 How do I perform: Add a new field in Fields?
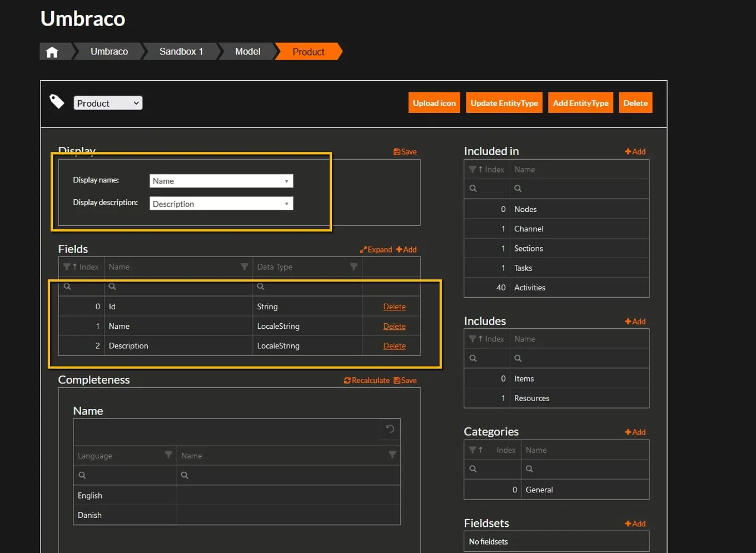click(406, 249)
